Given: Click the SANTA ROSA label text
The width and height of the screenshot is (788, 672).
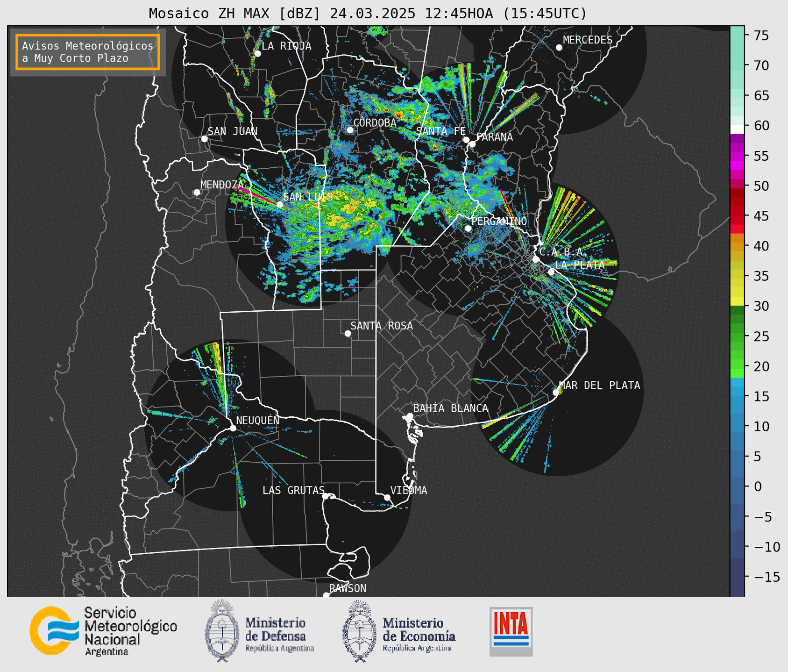Looking at the screenshot, I should point(382,326).
